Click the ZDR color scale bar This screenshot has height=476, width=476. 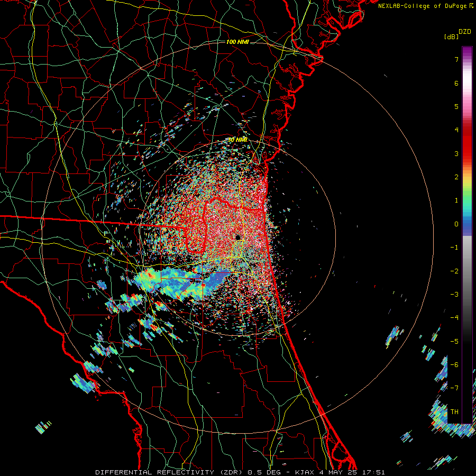coord(467,235)
